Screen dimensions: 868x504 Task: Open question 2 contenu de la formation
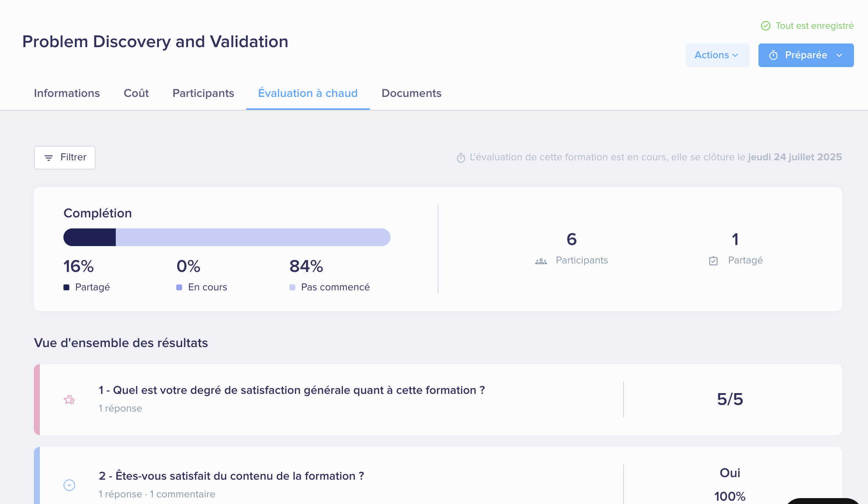pos(231,476)
